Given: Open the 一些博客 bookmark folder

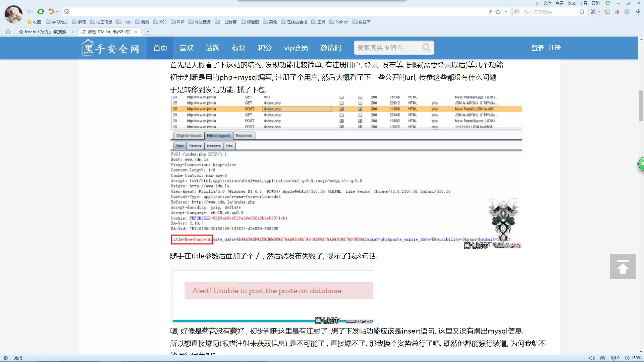Looking at the screenshot, I should 226,22.
